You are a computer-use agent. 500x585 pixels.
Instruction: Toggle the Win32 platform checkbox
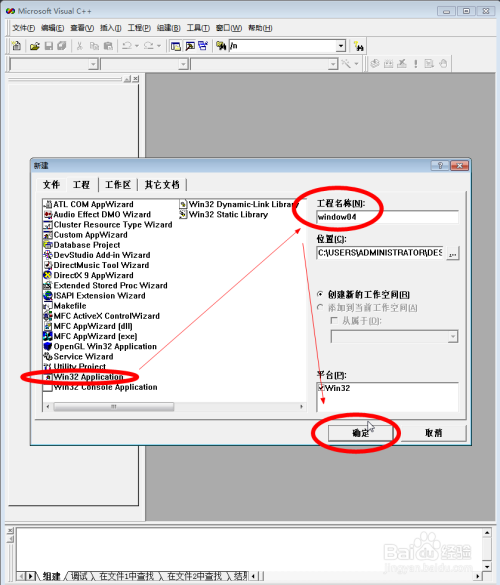[x=322, y=388]
